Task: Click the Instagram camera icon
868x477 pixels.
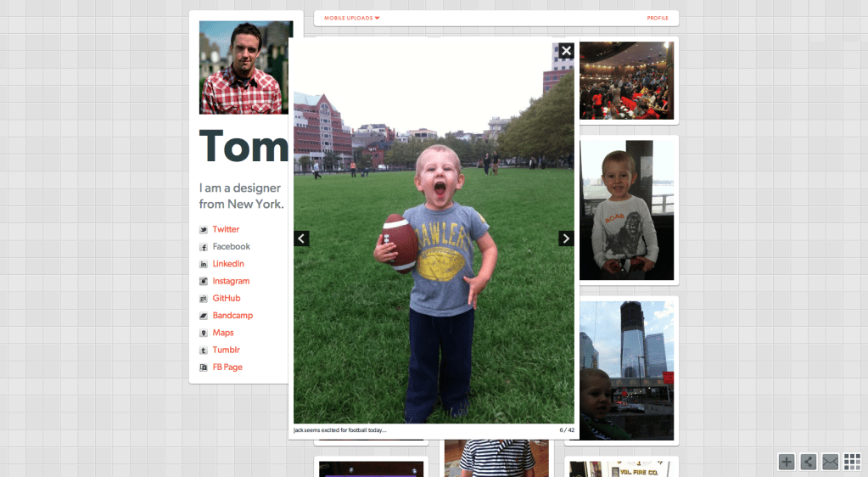Action: [204, 282]
